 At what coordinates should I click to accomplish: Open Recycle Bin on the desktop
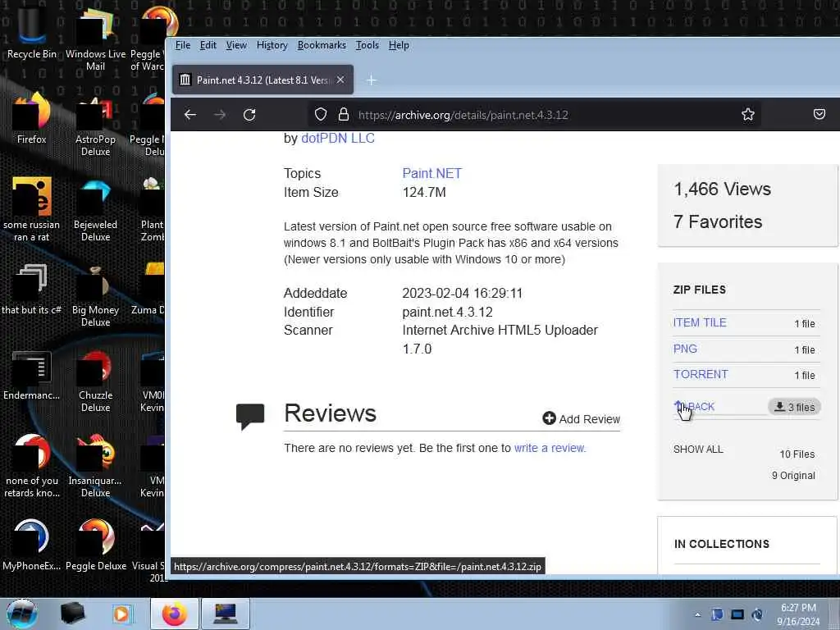click(32, 33)
